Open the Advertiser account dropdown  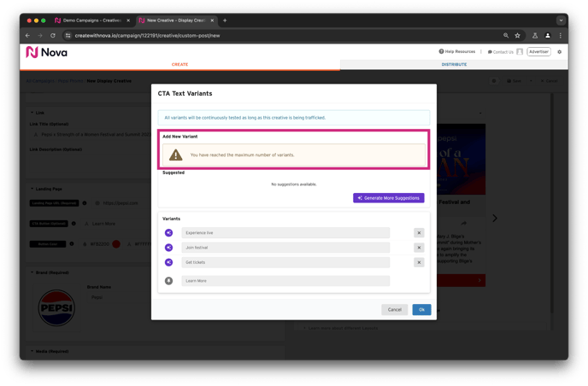[x=538, y=52]
